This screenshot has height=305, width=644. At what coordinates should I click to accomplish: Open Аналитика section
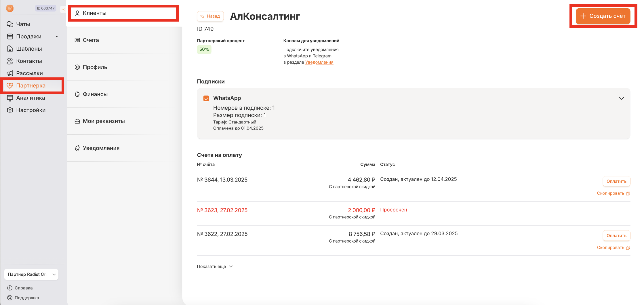[31, 98]
